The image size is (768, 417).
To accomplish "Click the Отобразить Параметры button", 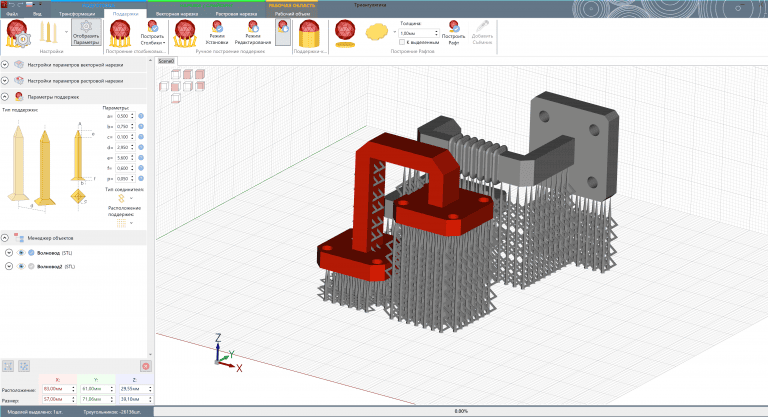I will (x=86, y=33).
